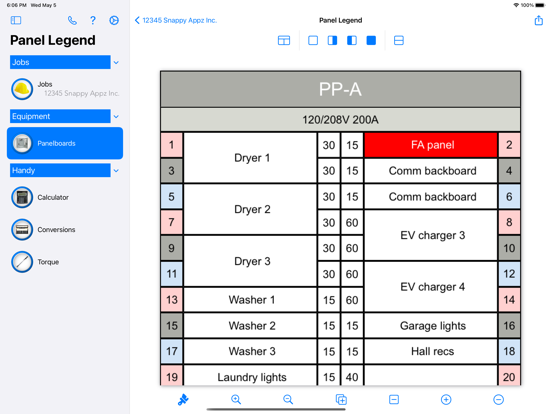Viewport: 552px width, 414px height.
Task: Choose the right-half filled square option
Action: (332, 40)
